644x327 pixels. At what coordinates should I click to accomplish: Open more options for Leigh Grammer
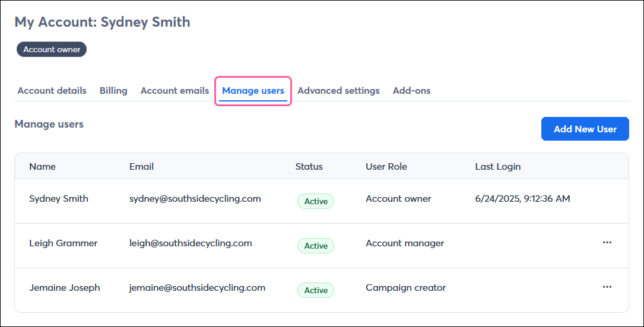click(x=607, y=242)
